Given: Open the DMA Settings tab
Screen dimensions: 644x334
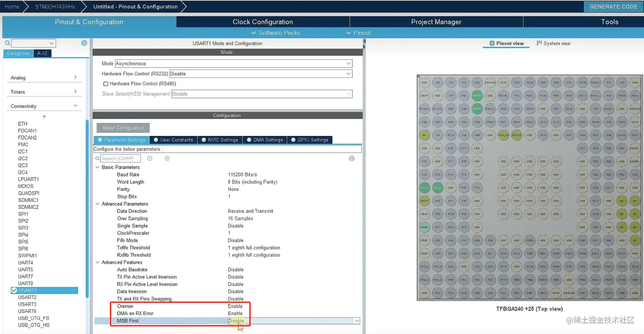Looking at the screenshot, I should pyautogui.click(x=264, y=140).
